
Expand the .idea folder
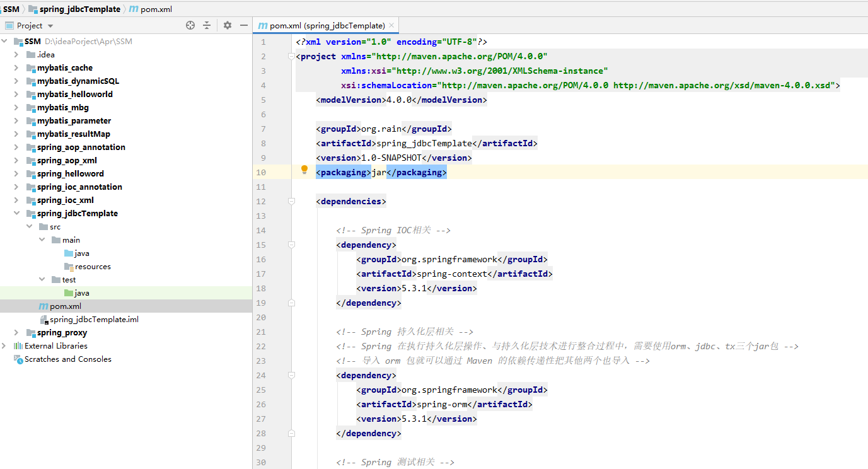[17, 55]
